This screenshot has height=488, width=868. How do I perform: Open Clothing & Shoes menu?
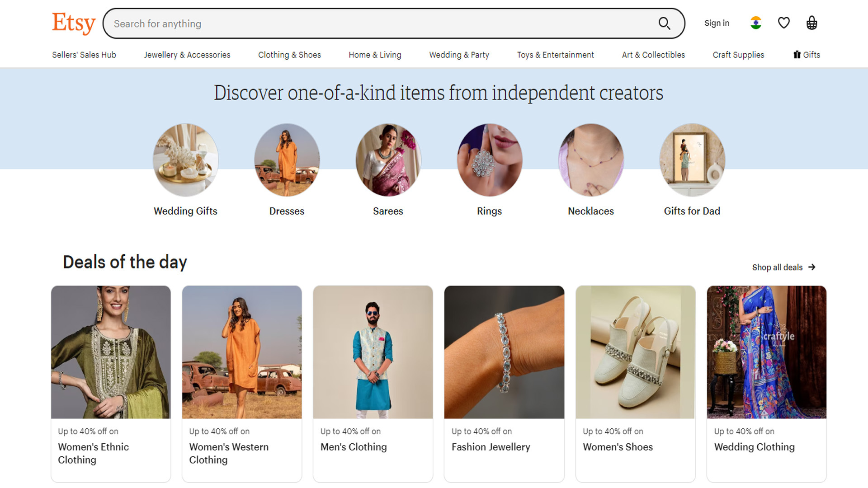(289, 55)
